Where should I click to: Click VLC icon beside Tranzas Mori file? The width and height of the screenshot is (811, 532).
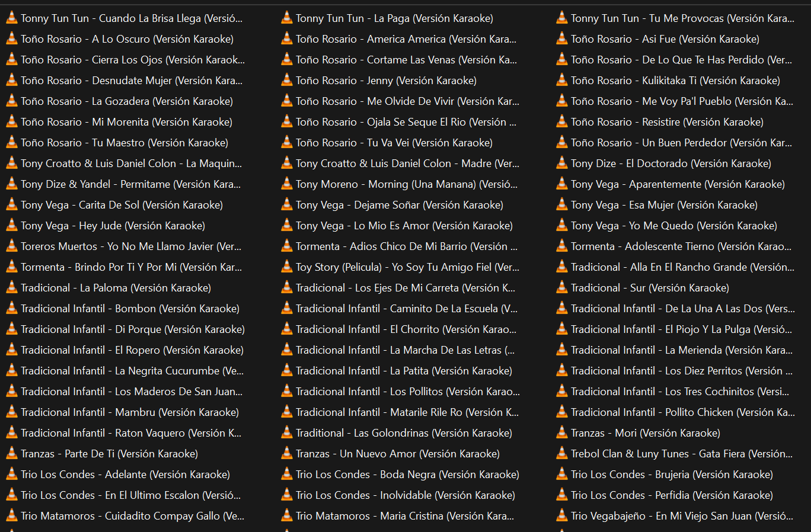tap(562, 433)
